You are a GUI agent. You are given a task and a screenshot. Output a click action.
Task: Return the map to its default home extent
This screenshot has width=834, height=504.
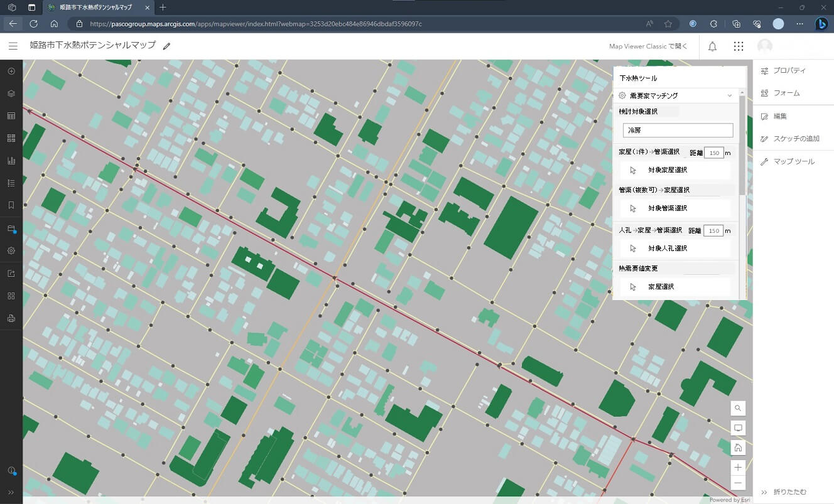[x=738, y=448]
